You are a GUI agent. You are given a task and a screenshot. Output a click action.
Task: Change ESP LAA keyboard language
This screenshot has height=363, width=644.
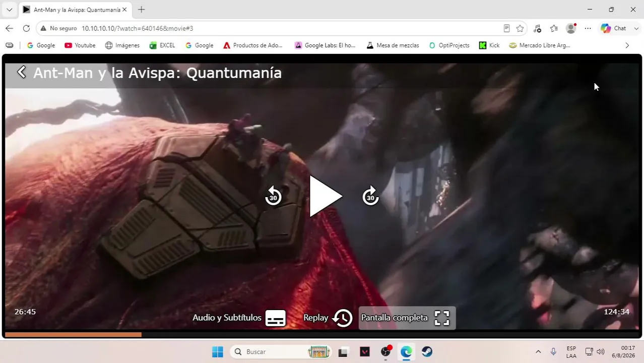click(571, 351)
